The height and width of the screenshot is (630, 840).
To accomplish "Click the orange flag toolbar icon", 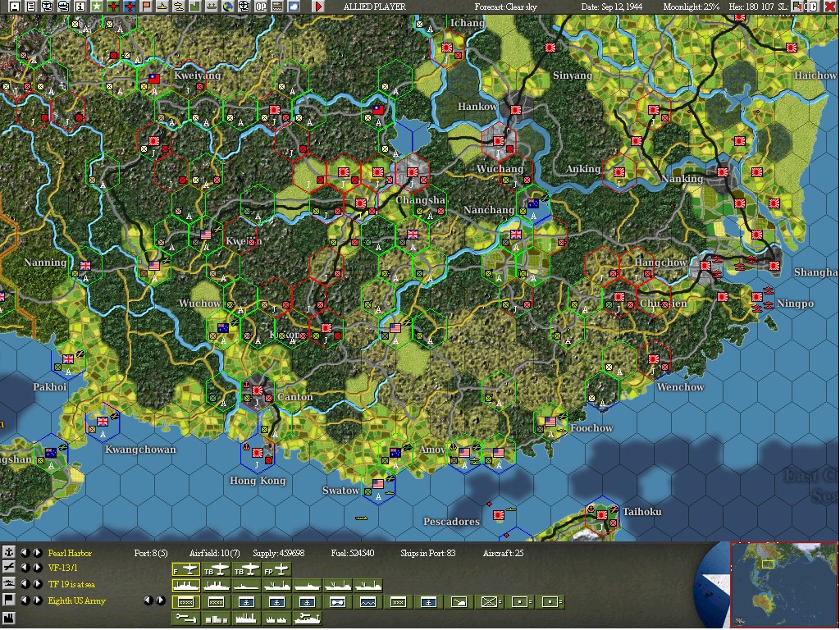I will point(146,7).
